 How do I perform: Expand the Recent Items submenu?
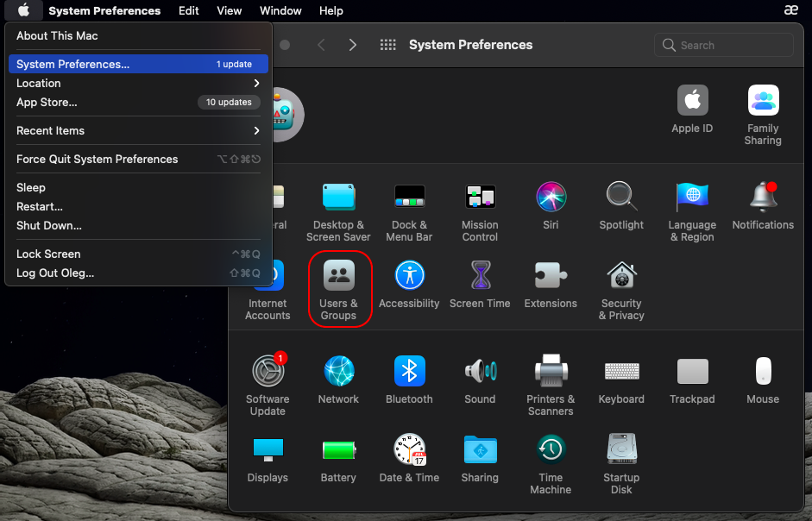[x=138, y=130]
